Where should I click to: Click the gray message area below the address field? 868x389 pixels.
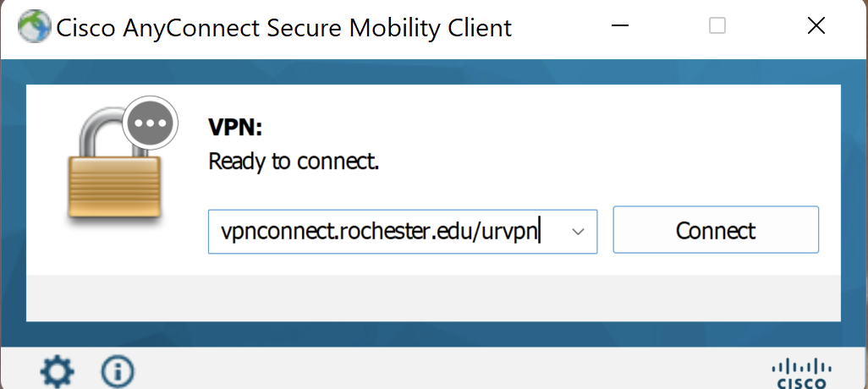433,298
